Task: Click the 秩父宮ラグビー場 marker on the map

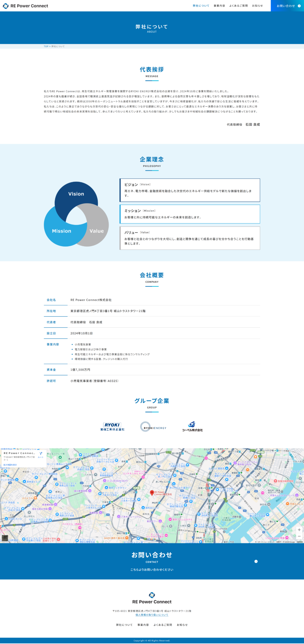Action: click(x=60, y=457)
